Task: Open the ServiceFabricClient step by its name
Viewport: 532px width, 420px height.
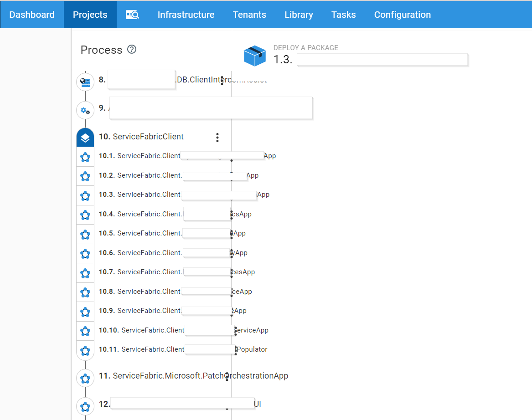Action: (148, 136)
